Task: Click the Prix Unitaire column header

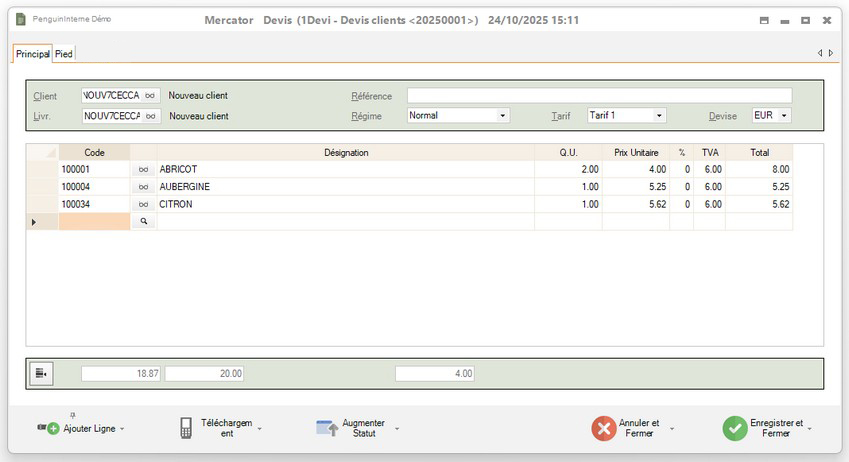Action: click(636, 152)
